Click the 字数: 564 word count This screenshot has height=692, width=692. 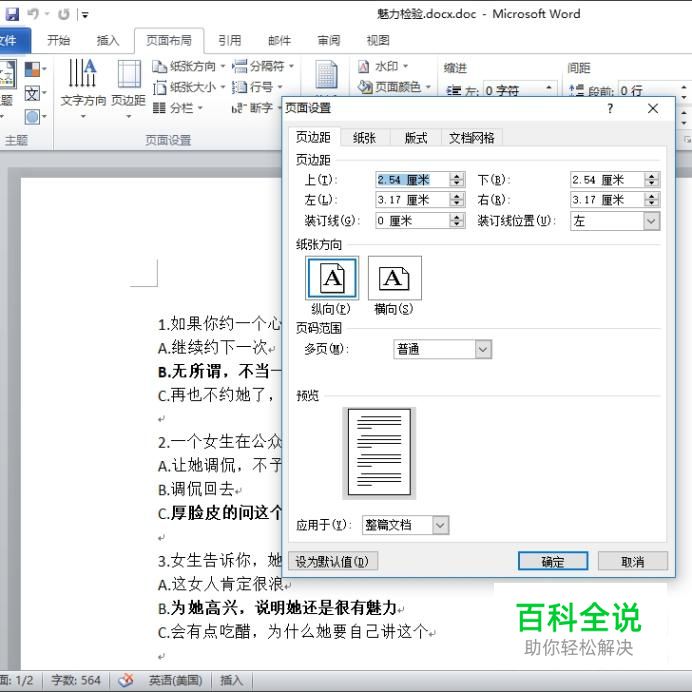pyautogui.click(x=76, y=680)
